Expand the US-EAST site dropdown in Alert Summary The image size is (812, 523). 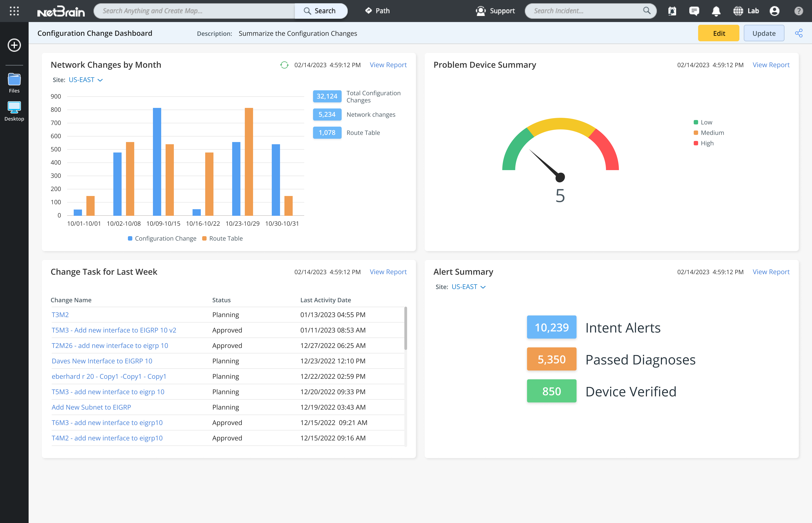coord(468,287)
